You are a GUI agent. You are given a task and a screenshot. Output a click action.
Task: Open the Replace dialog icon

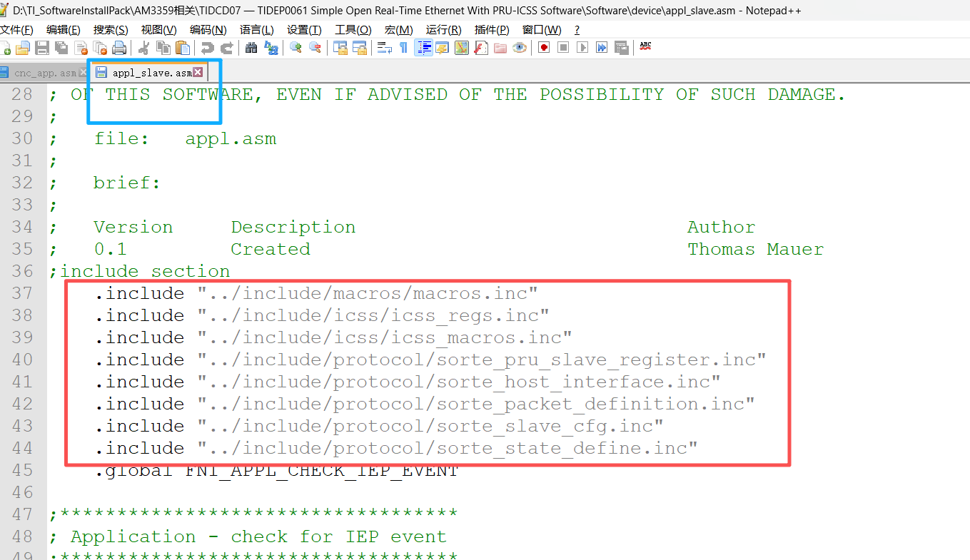click(271, 48)
